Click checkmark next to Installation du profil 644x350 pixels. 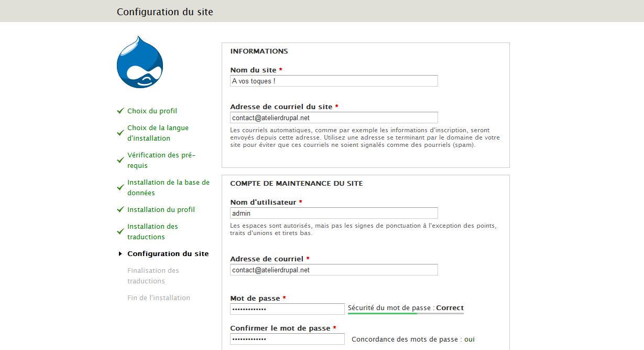[120, 210]
